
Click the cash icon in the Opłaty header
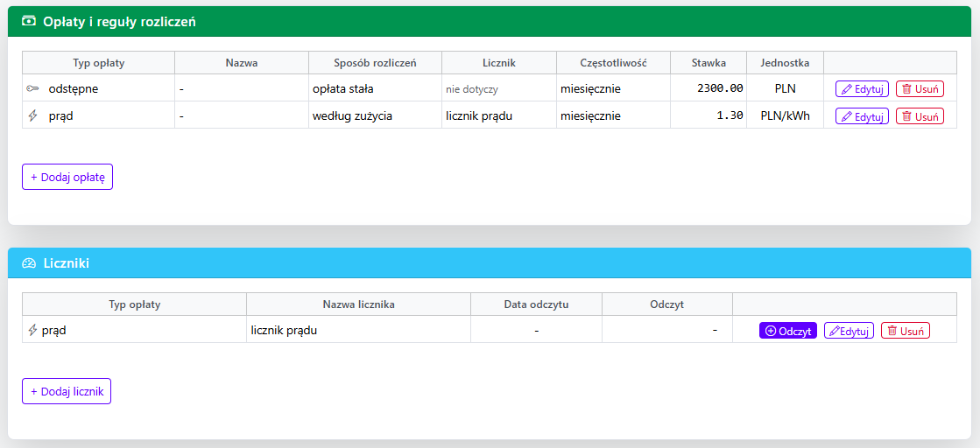pyautogui.click(x=29, y=21)
